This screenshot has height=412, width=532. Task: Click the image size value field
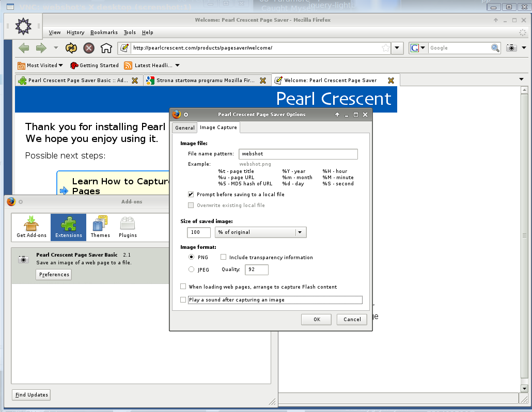point(198,232)
